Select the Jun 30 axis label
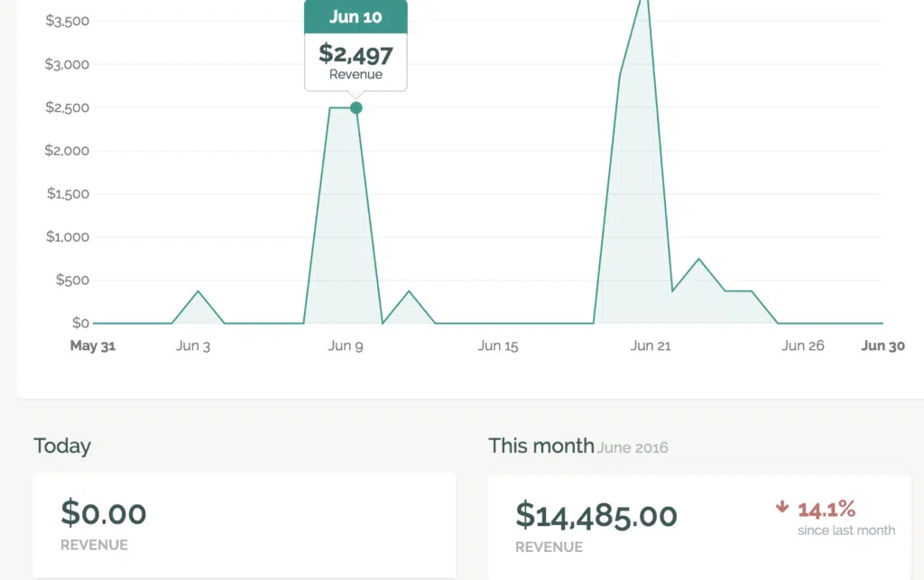 (882, 345)
